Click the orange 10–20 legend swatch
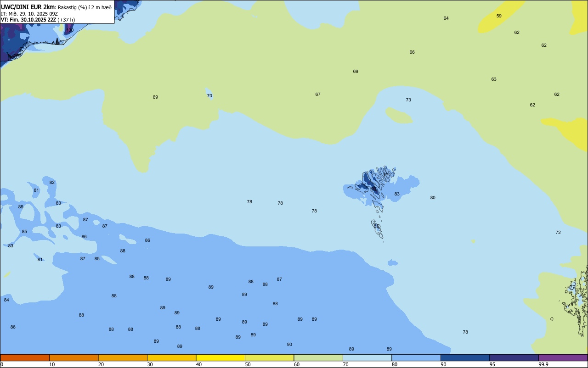Screen dimensions: 588x368 point(73,357)
